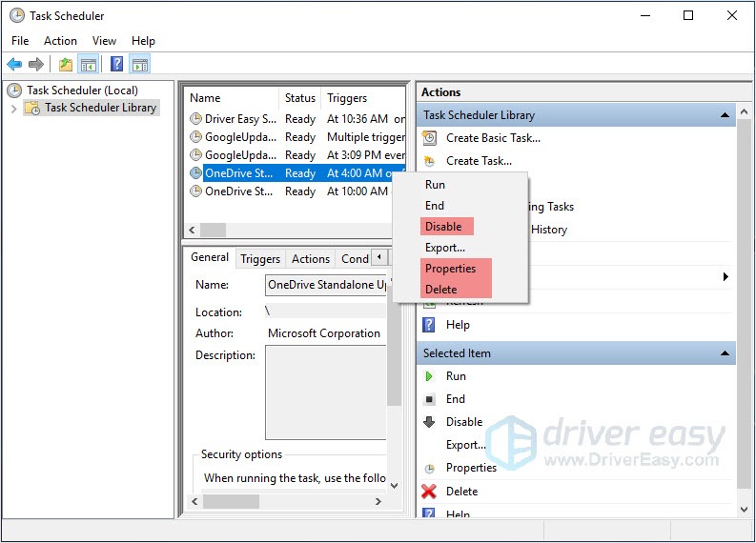756x543 pixels.
Task: Select the GoogleUpda... task with Multiple triggers
Action: click(x=297, y=137)
